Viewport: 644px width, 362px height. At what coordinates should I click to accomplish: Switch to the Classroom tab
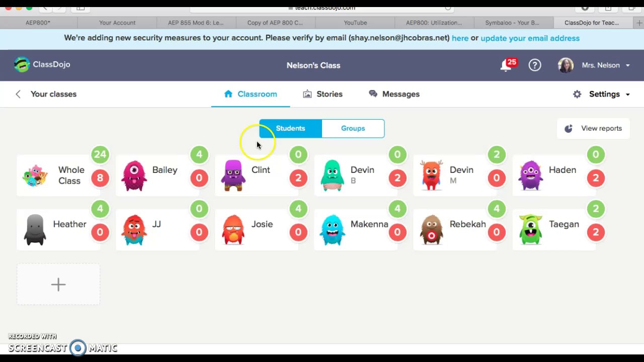click(251, 94)
